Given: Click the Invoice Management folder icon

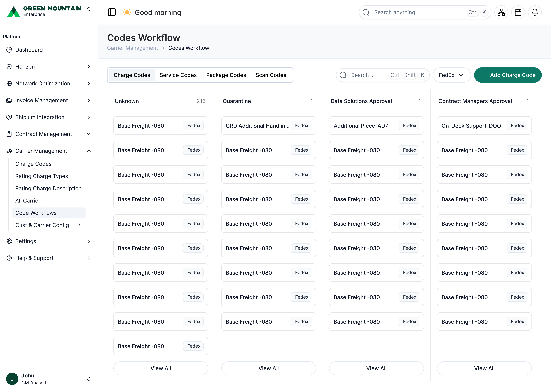Looking at the screenshot, I should click(9, 100).
